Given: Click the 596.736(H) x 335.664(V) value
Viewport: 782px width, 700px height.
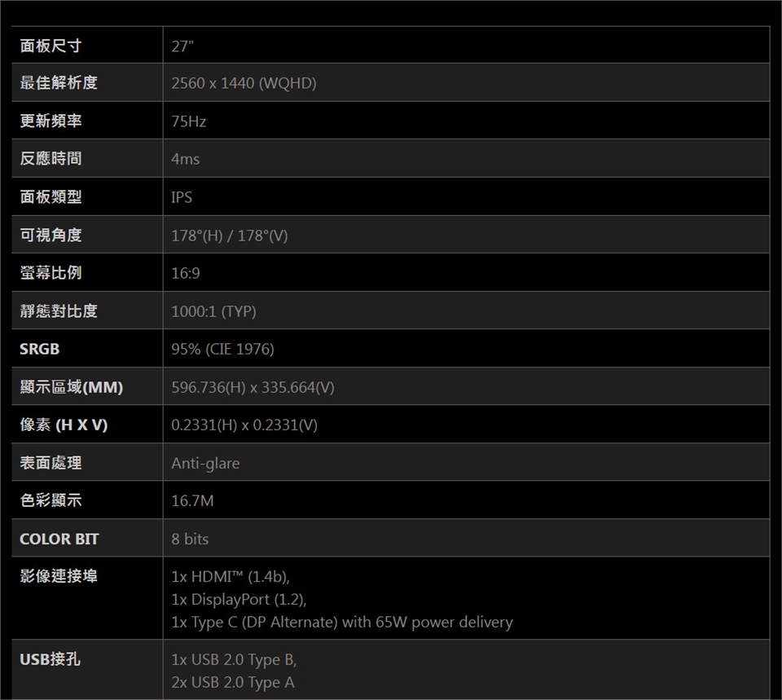Looking at the screenshot, I should click(253, 387).
